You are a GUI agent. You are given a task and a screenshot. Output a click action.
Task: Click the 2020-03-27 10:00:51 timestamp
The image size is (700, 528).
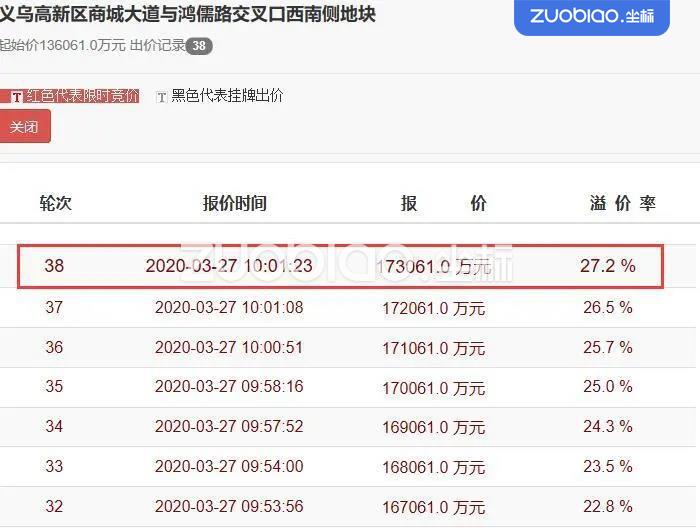(229, 348)
